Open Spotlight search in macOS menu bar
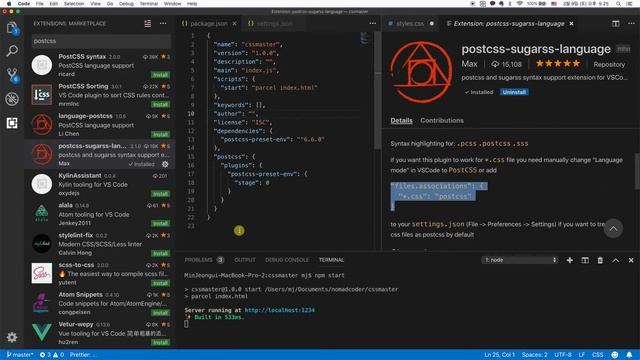 [x=618, y=4]
